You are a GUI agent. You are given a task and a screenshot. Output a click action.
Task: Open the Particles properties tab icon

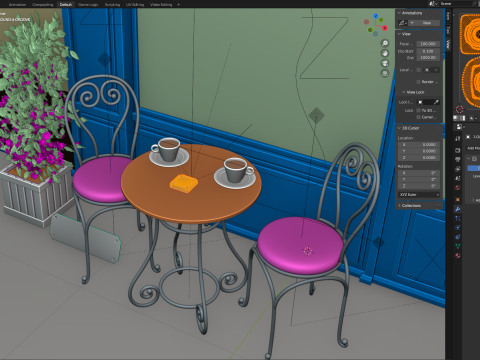[458, 218]
